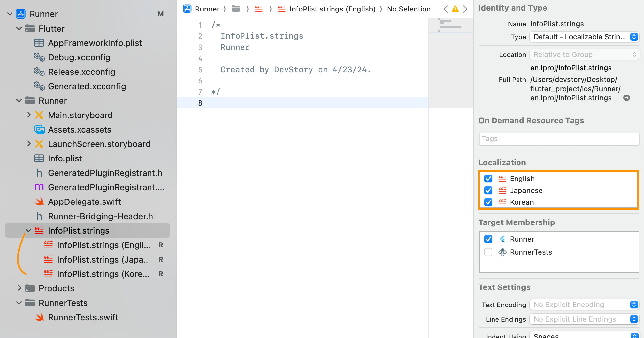This screenshot has height=338, width=644.
Task: Select AppDelegate.swift in the navigator
Action: pyautogui.click(x=84, y=202)
